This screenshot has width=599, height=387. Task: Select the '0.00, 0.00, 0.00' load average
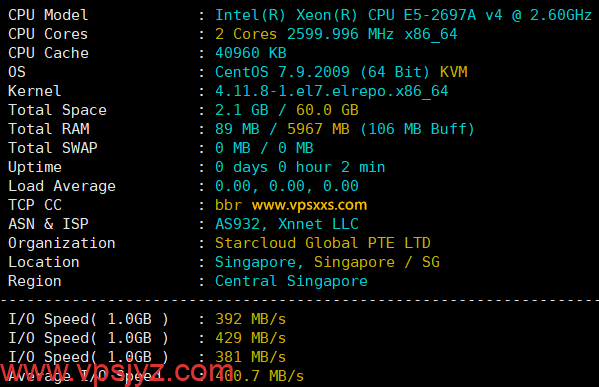coord(287,186)
